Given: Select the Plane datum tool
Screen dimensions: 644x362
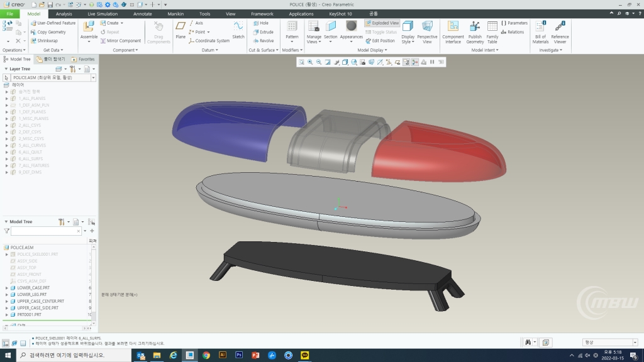Looking at the screenshot, I should 180,27.
